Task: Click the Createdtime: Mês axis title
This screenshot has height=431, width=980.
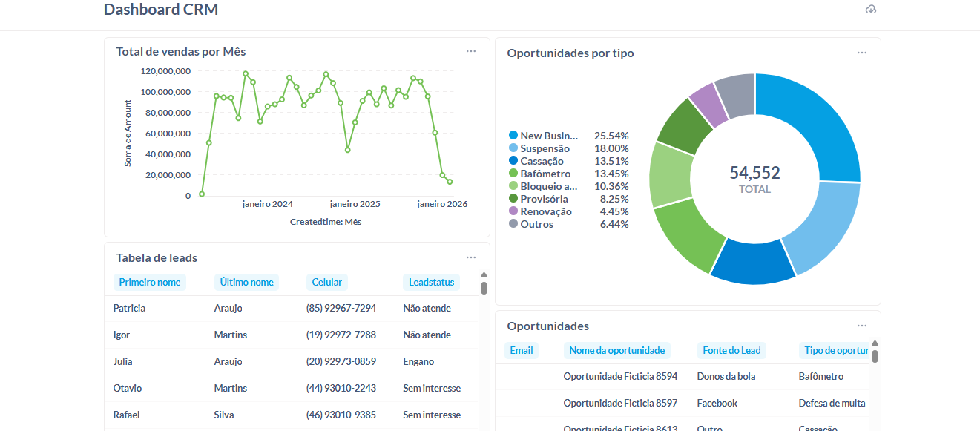Action: [326, 222]
